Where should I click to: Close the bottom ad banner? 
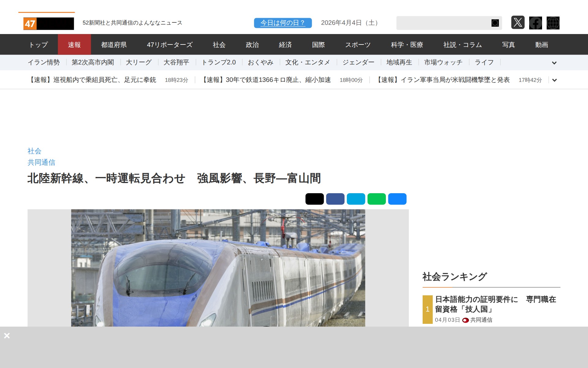7,335
